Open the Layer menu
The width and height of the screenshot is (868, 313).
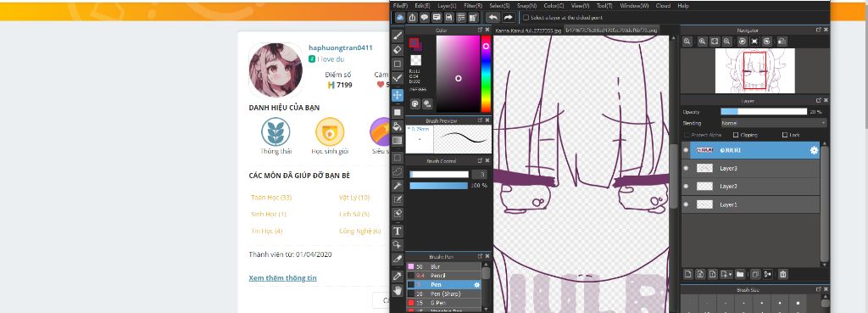pos(448,6)
